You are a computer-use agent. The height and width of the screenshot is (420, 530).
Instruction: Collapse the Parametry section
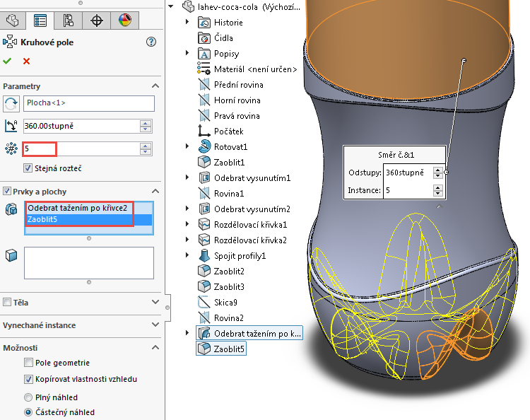(155, 86)
